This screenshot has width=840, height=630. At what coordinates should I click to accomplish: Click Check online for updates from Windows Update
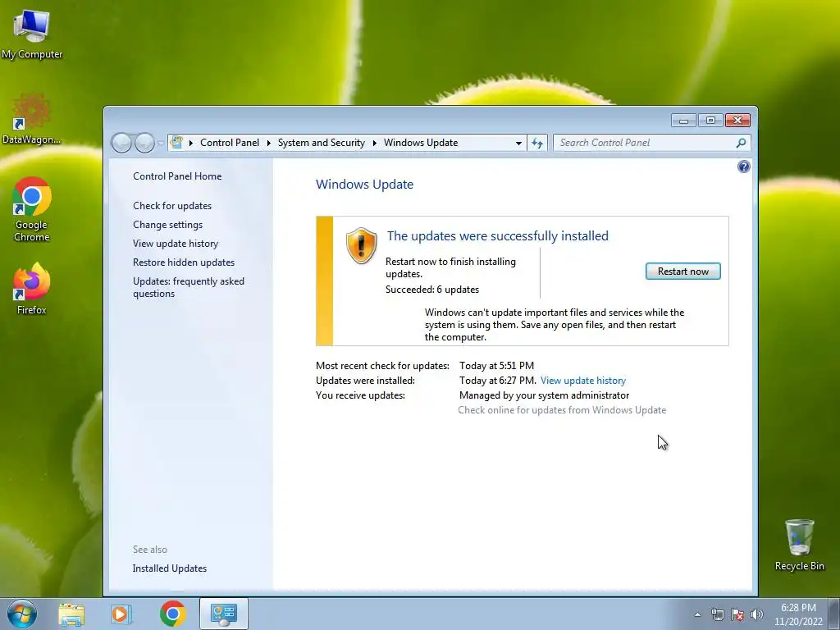pos(562,410)
